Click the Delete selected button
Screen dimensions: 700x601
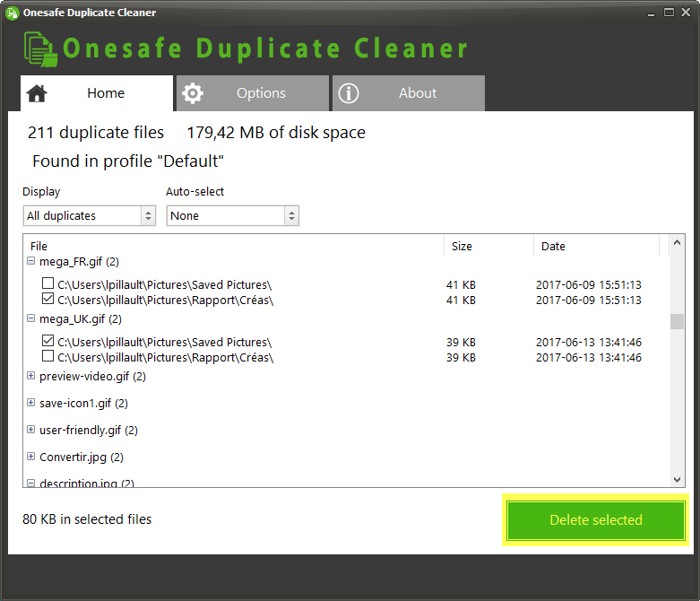[595, 520]
